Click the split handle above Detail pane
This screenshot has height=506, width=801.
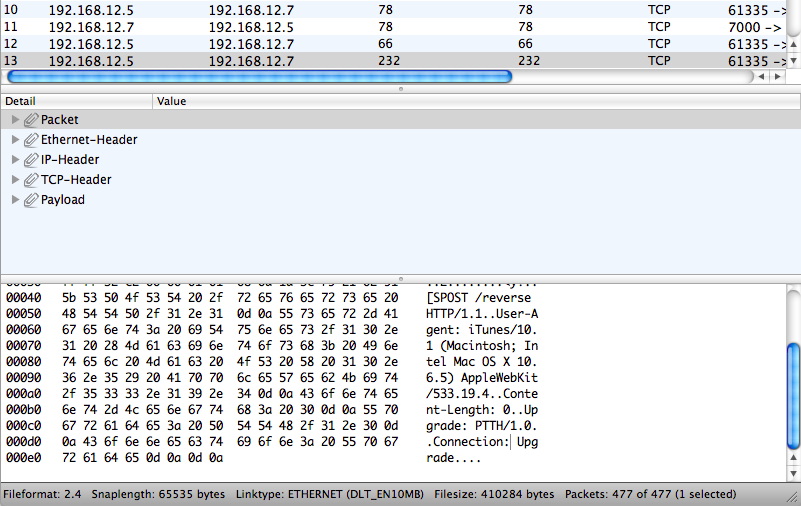pyautogui.click(x=400, y=89)
